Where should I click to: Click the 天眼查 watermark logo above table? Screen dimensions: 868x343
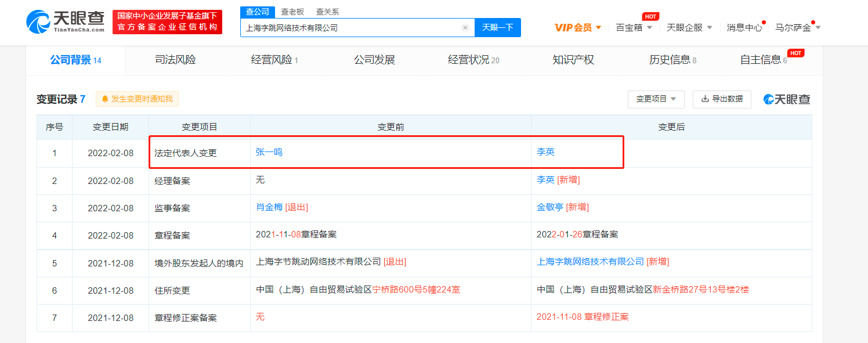point(787,99)
